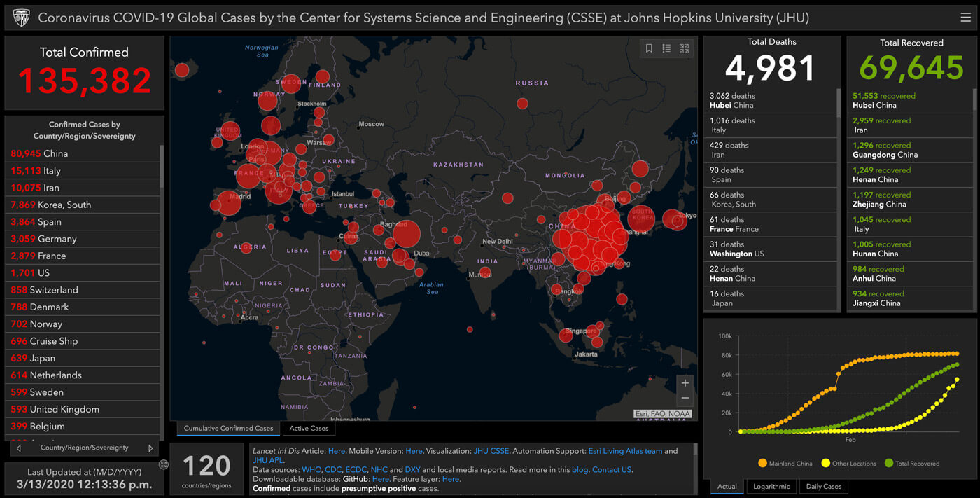Select Germany in the country list
The height and width of the screenshot is (498, 980).
tap(84, 239)
